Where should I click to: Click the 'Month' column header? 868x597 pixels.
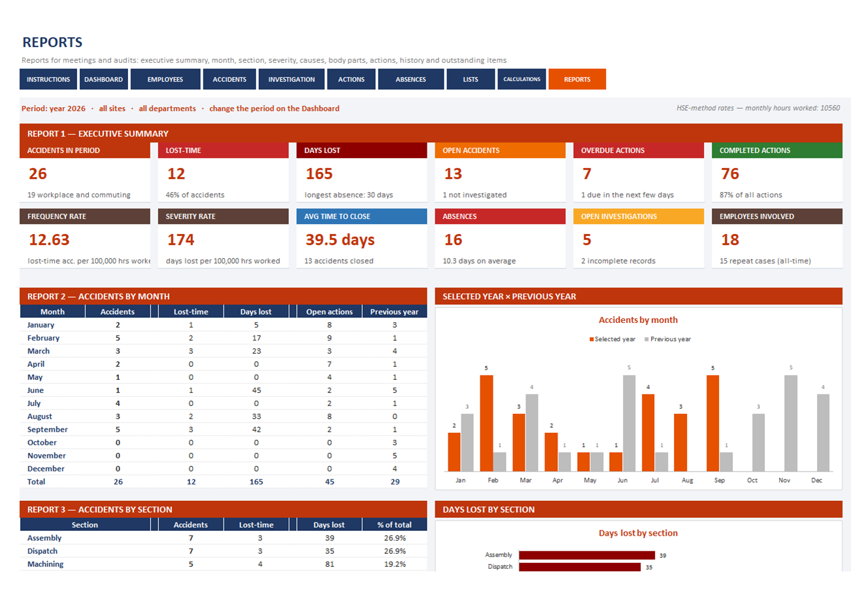[52, 312]
